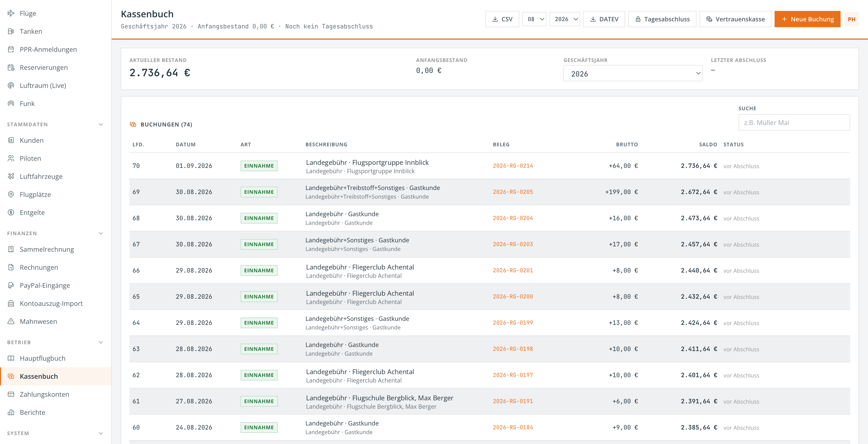Image resolution: width=868 pixels, height=444 pixels.
Task: Click the Entgelte coin icon
Action: coord(11,212)
